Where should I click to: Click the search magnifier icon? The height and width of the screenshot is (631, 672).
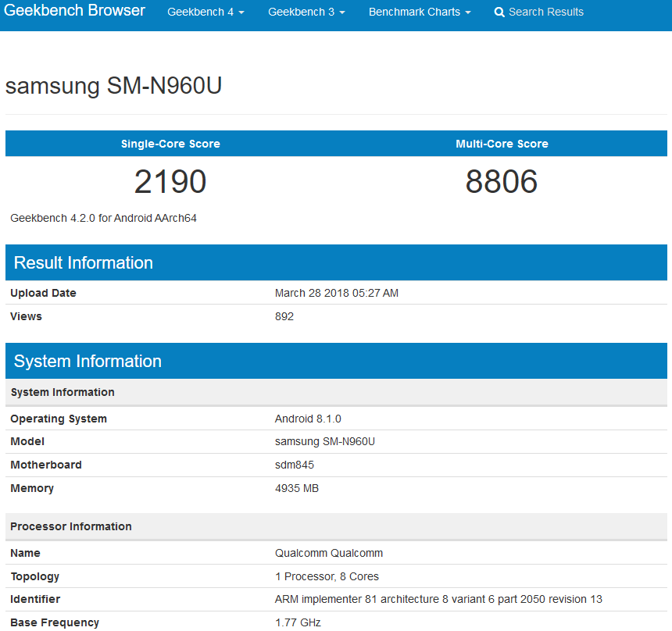pyautogui.click(x=499, y=12)
